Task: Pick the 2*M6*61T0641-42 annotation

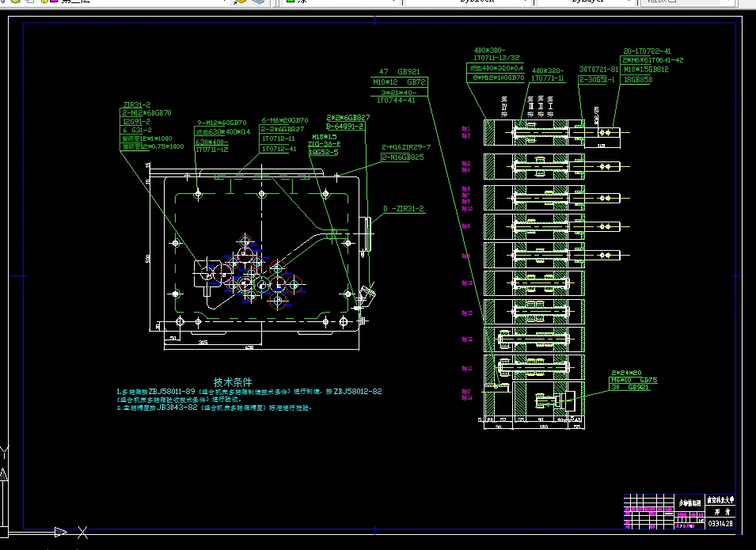Action: point(653,60)
